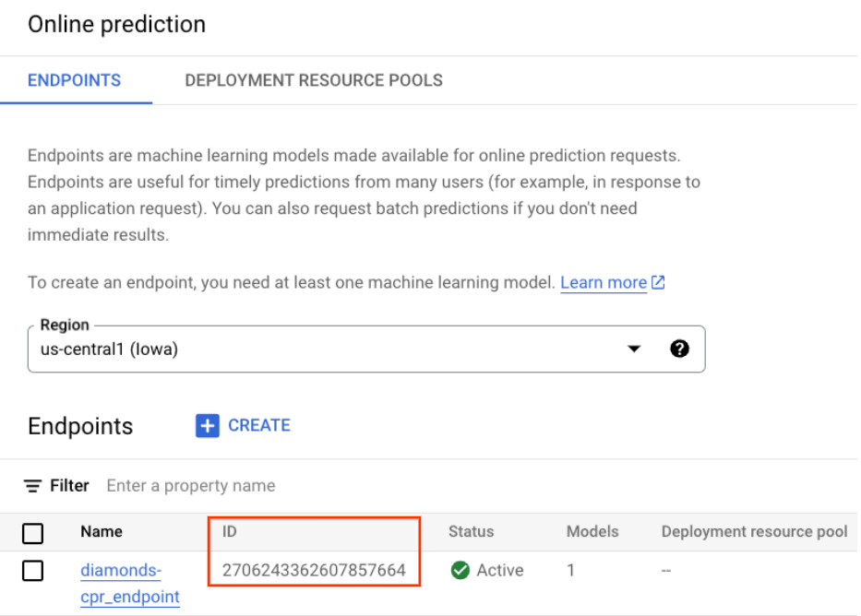The height and width of the screenshot is (616, 861).
Task: Click the Models column header
Action: tap(592, 532)
